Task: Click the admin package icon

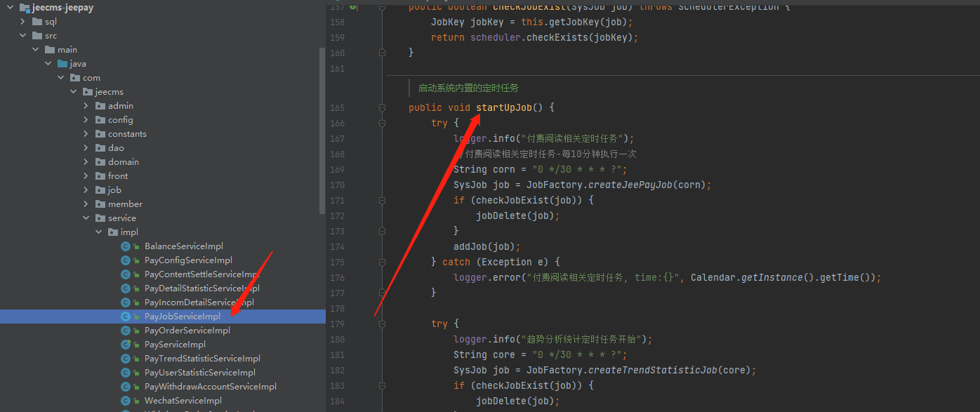Action: pyautogui.click(x=100, y=106)
